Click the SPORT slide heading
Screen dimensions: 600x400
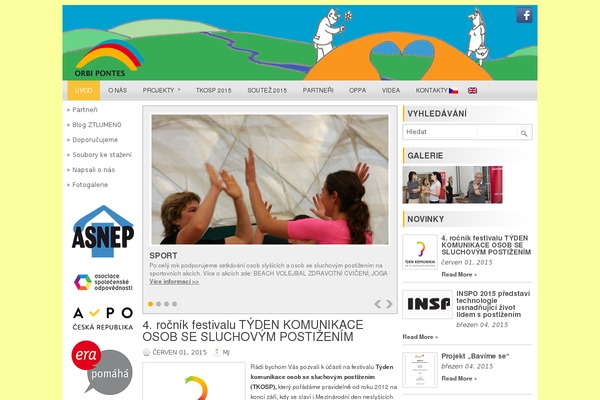point(163,256)
